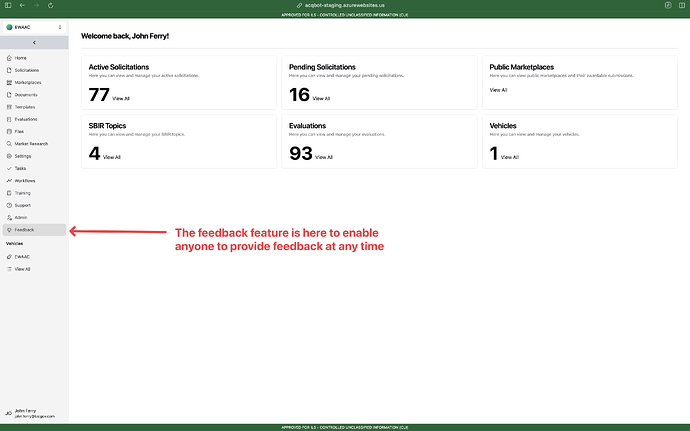Click the Vehicles card heading

[x=503, y=126]
